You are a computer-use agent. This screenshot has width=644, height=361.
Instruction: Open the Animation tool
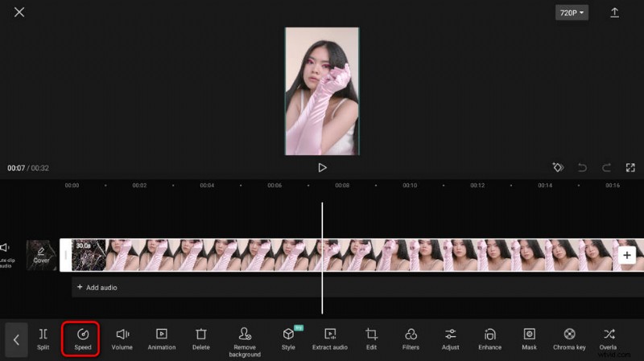(162, 339)
